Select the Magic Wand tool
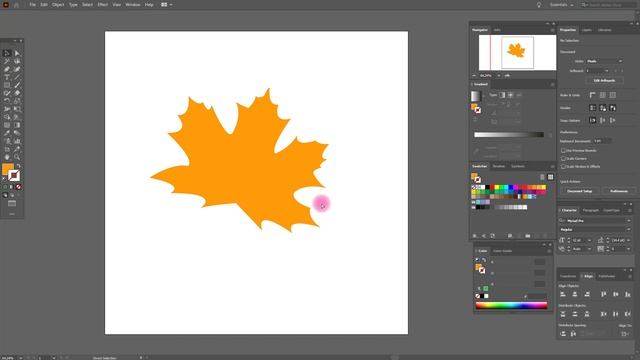The width and height of the screenshot is (640, 360). (x=7, y=61)
